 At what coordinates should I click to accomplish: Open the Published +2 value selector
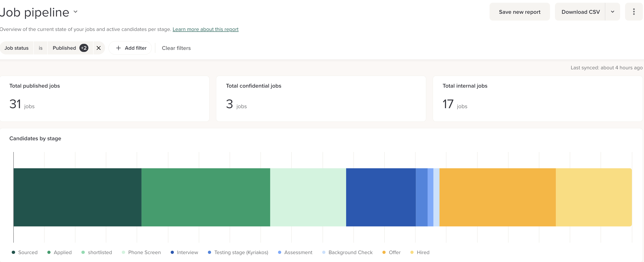pos(70,48)
